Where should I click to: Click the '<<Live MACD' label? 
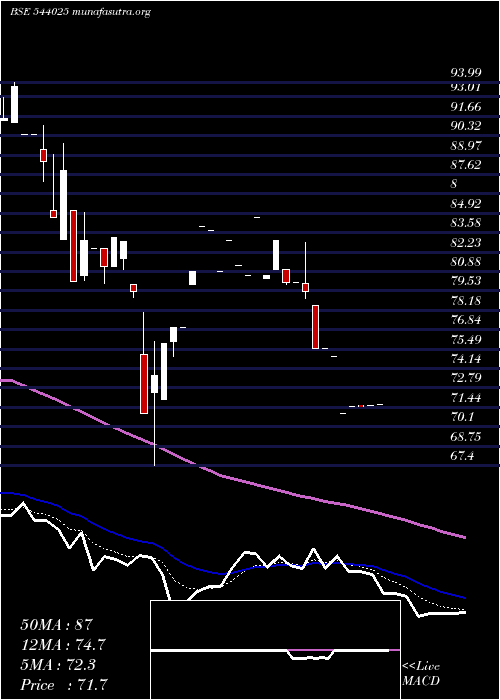(421, 674)
